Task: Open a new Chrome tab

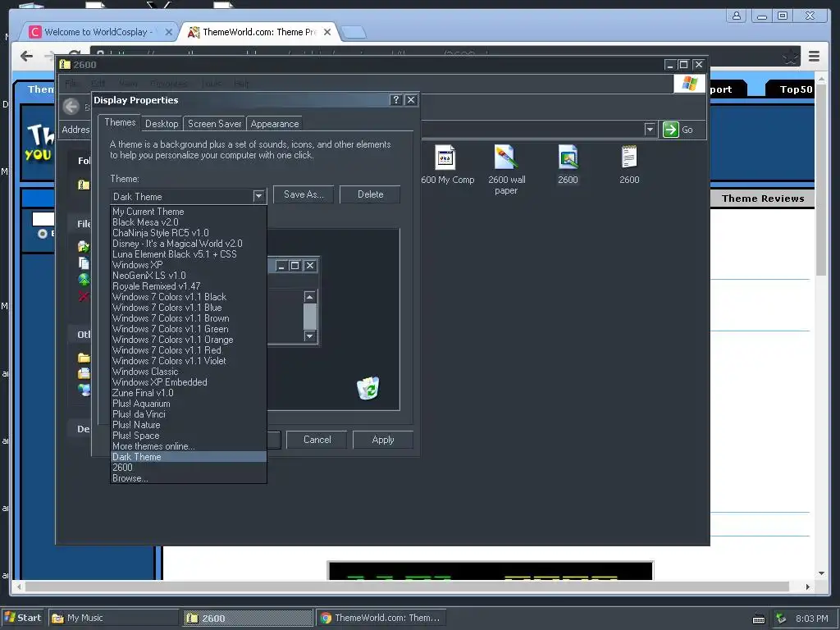Action: (x=354, y=32)
